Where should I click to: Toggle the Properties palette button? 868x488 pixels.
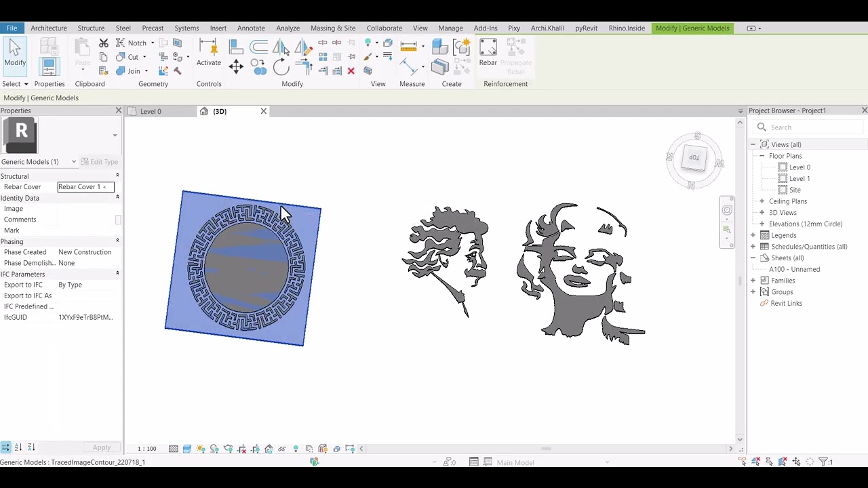tap(50, 66)
